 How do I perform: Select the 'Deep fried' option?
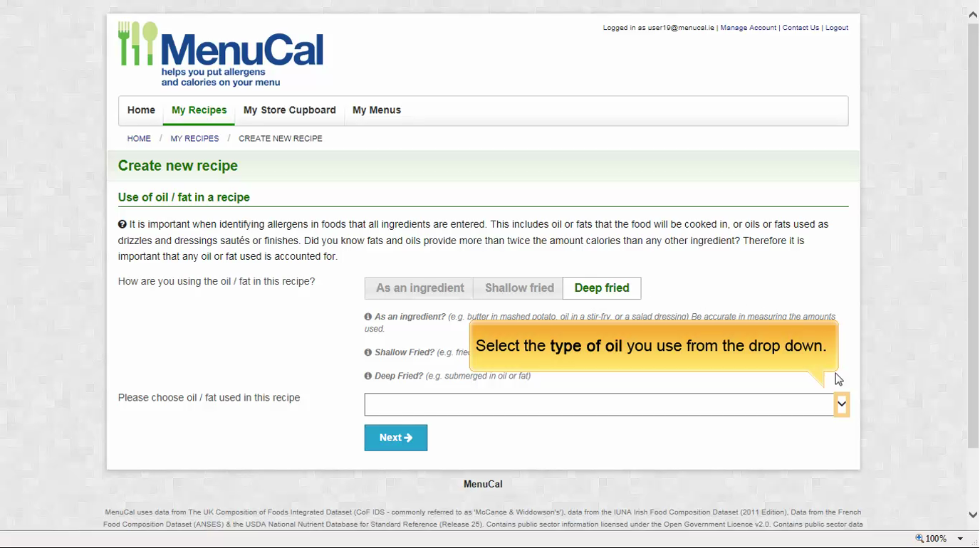[602, 288]
